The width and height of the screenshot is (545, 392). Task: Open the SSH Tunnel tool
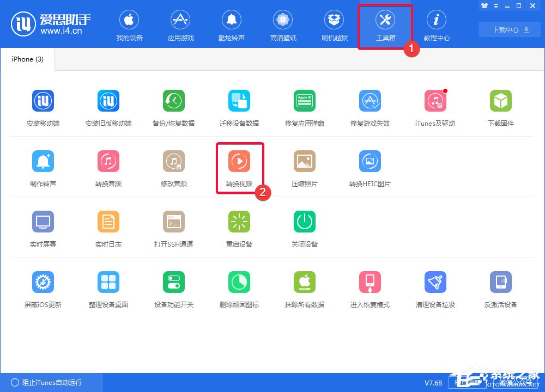click(173, 227)
